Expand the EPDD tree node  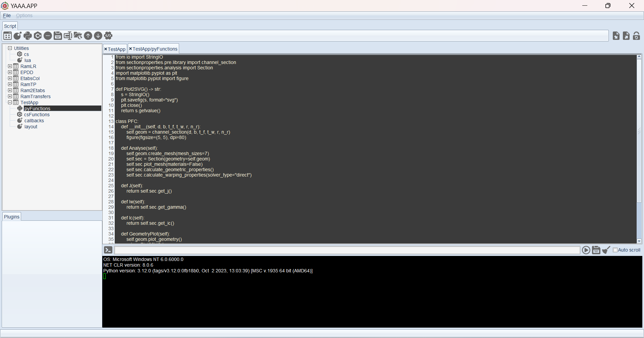click(10, 72)
